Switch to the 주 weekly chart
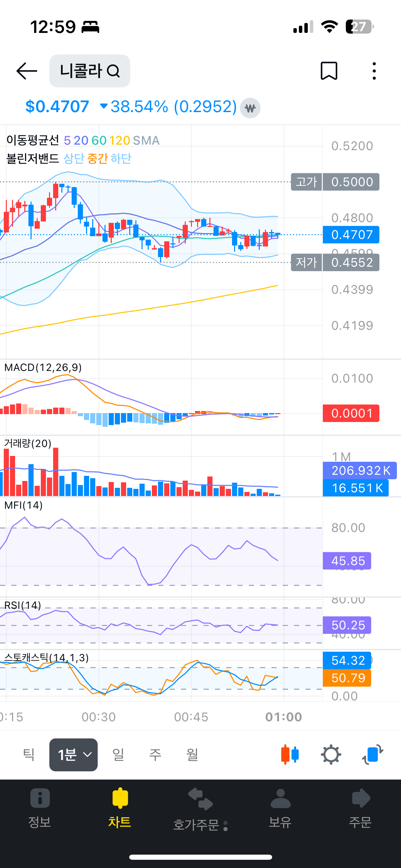 155,755
